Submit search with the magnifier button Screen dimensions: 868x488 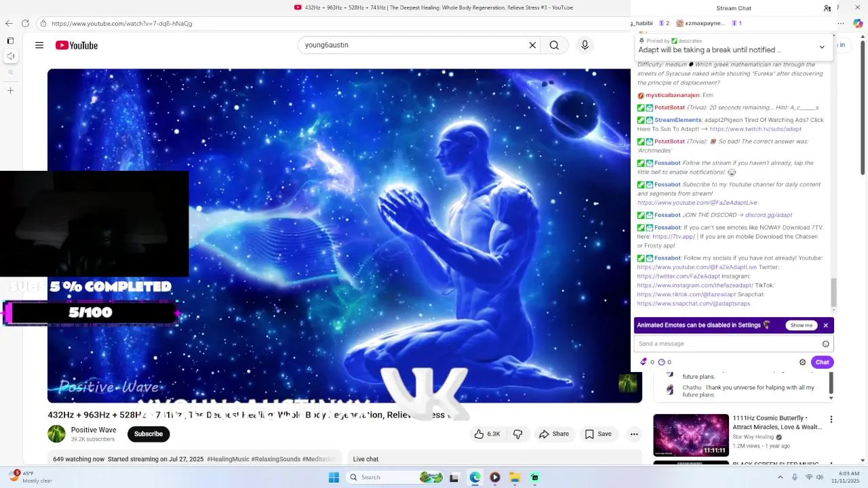coord(554,45)
